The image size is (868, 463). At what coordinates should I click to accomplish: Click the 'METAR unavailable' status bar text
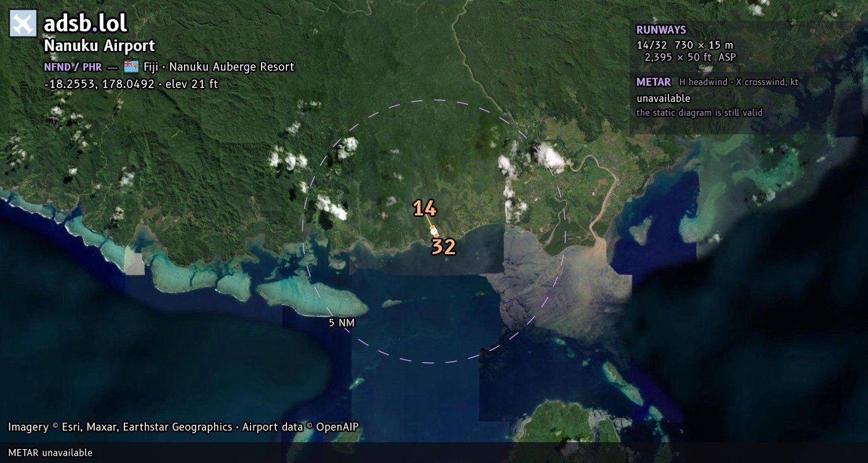pyautogui.click(x=50, y=453)
